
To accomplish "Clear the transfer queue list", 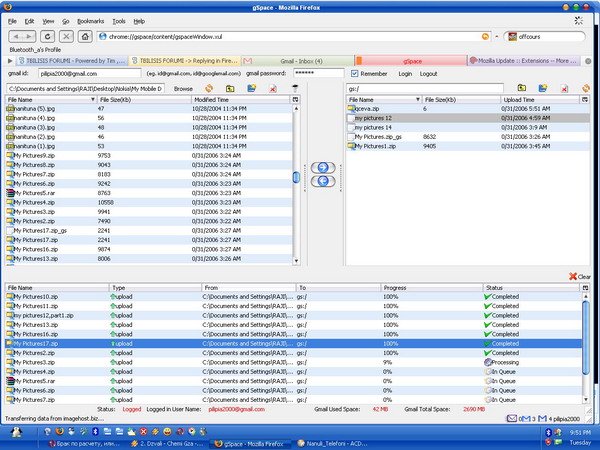I will 579,276.
